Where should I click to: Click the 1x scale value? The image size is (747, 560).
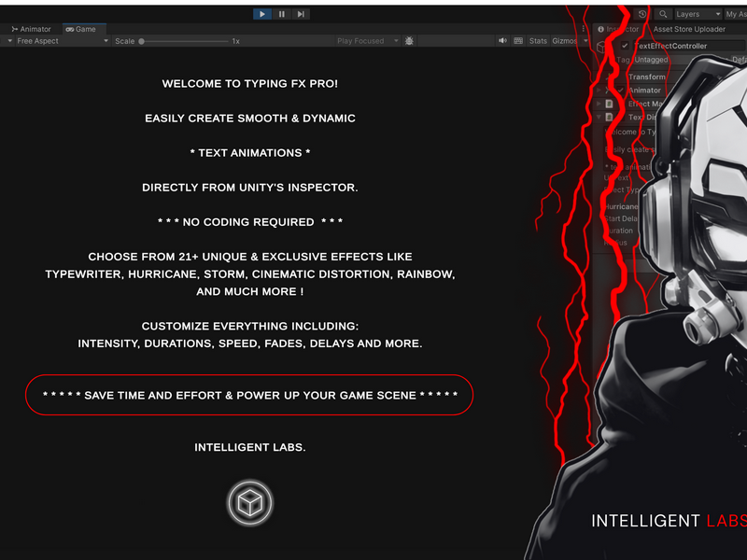236,41
